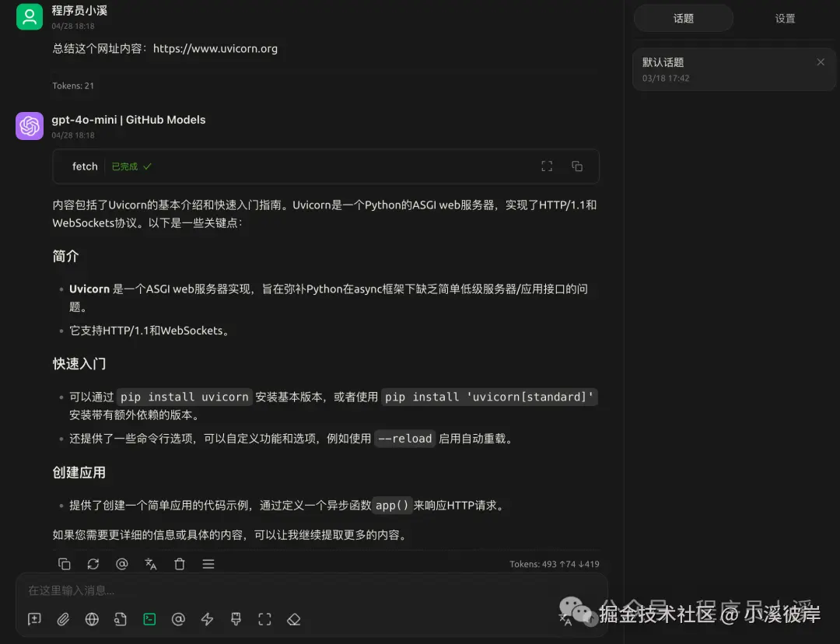840x644 pixels.
Task: Click the 'pip install uvicorn' code snippet
Action: point(184,397)
